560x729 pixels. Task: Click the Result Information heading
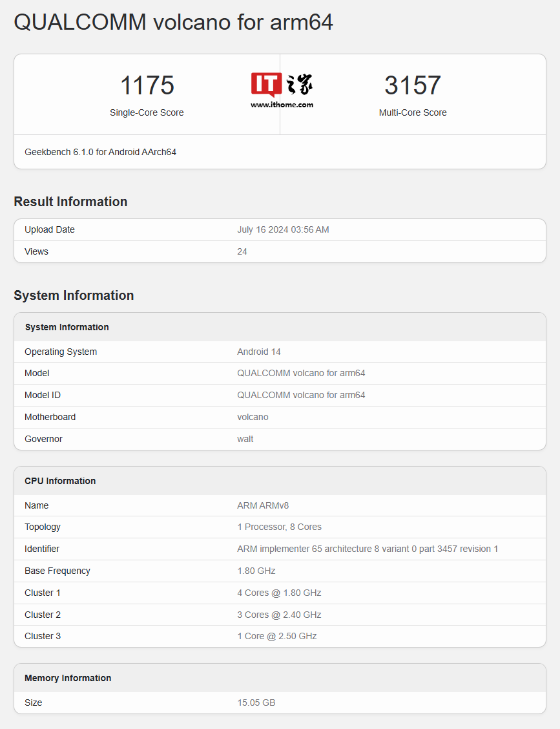pyautogui.click(x=70, y=202)
